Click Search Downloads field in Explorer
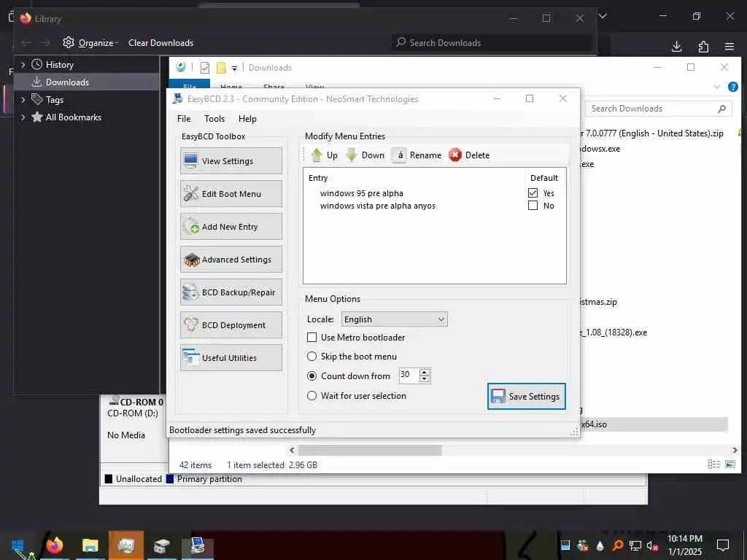The width and height of the screenshot is (747, 560). 659,109
